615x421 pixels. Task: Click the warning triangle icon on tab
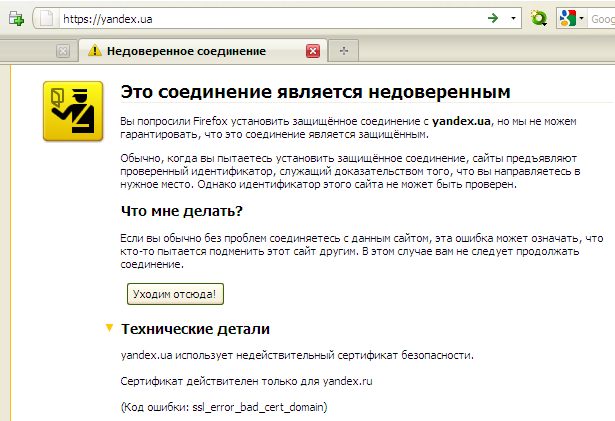pos(95,51)
